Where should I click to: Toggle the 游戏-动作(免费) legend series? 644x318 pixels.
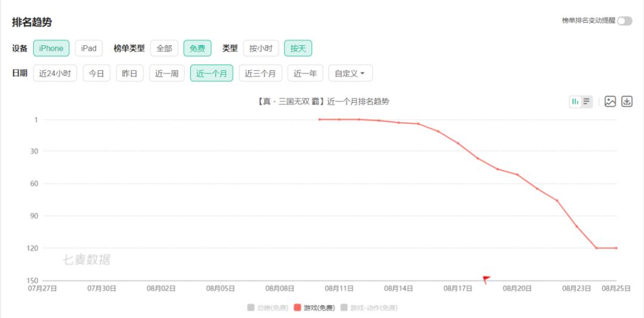pyautogui.click(x=369, y=307)
